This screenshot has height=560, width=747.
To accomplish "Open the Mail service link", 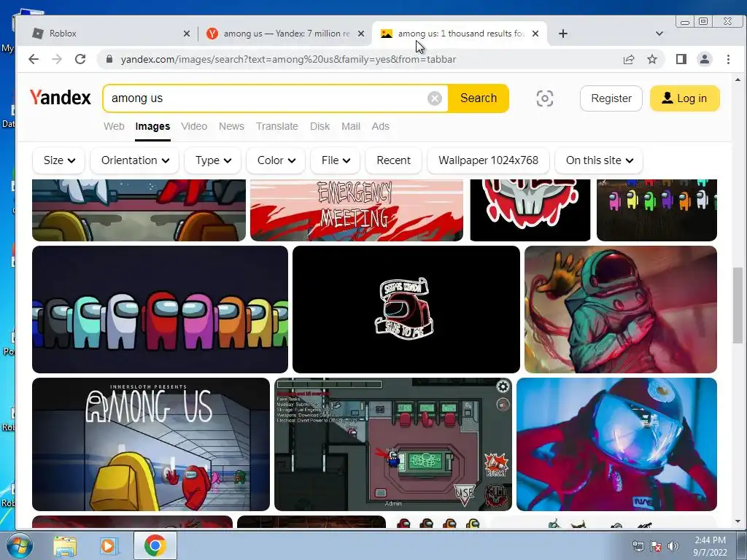I will tap(351, 126).
